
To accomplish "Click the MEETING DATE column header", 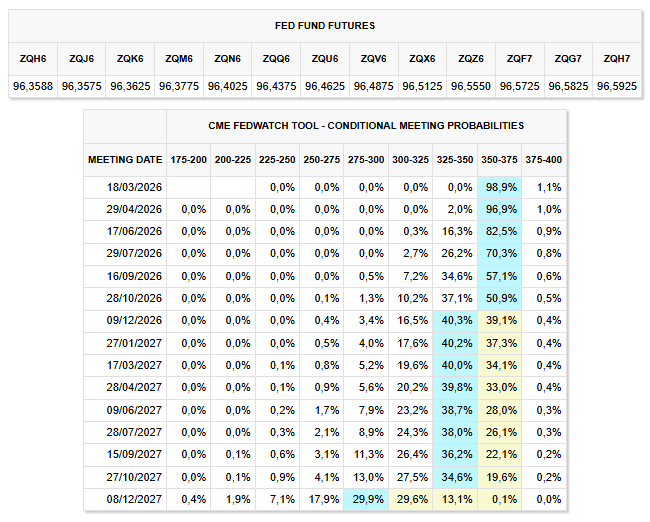I will click(125, 160).
